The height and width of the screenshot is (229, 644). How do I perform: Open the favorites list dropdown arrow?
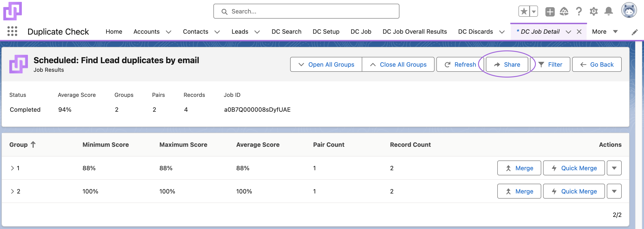tap(534, 11)
